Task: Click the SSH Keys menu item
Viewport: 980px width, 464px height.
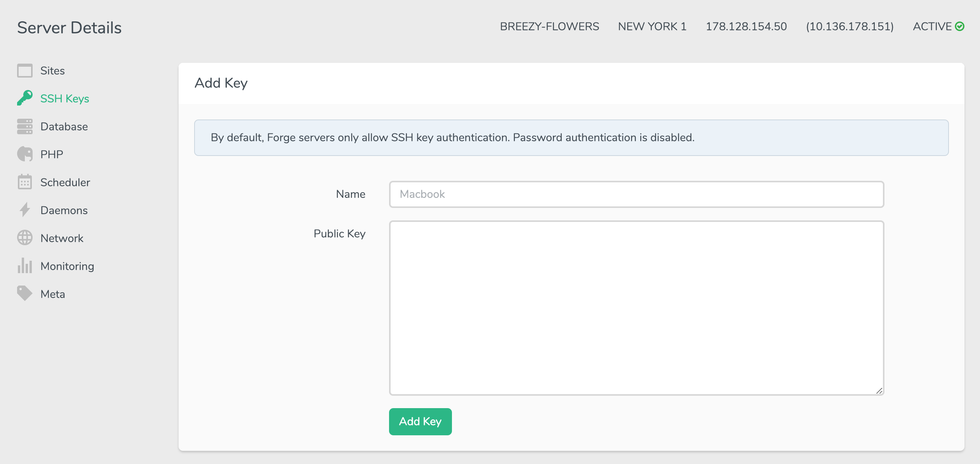Action: [65, 99]
